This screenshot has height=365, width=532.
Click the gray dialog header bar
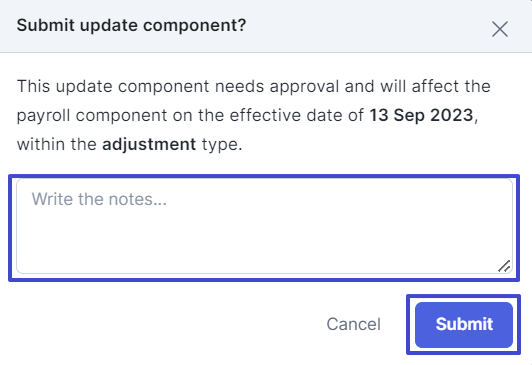click(266, 26)
